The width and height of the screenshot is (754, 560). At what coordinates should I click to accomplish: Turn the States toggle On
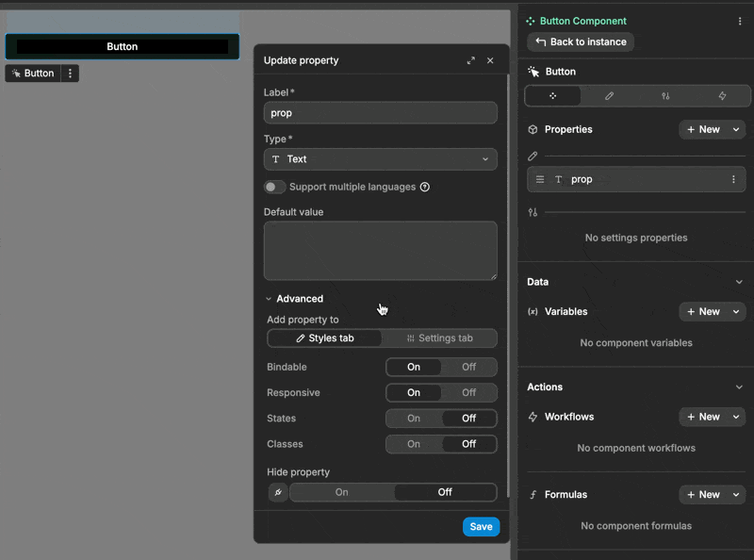pos(413,418)
